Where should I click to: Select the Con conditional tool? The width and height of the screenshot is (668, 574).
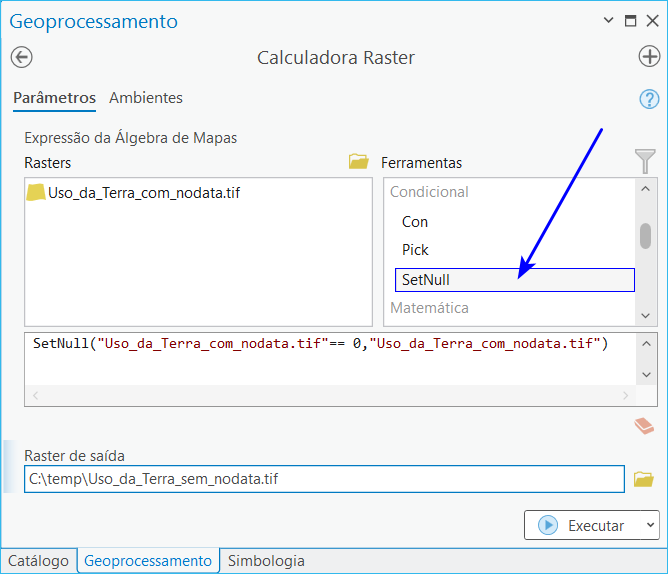pos(415,222)
